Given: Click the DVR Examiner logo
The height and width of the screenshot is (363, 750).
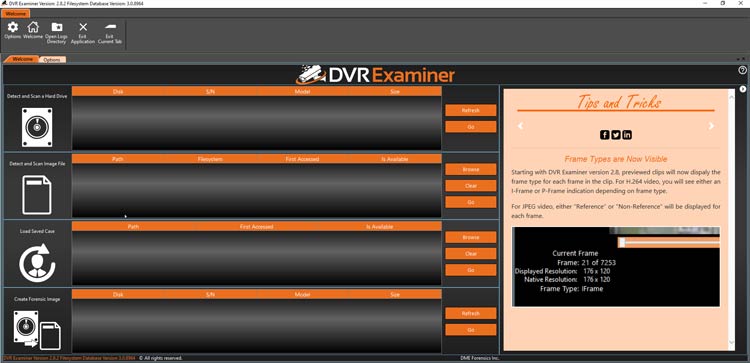Looking at the screenshot, I should (x=375, y=75).
